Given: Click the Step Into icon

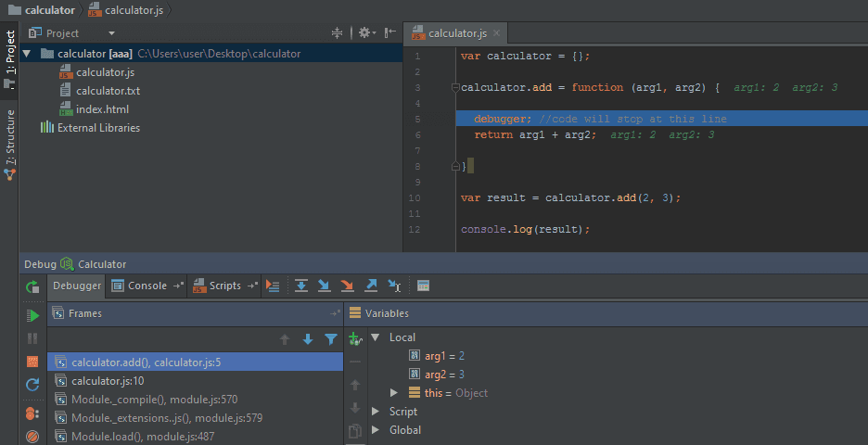Looking at the screenshot, I should [325, 286].
